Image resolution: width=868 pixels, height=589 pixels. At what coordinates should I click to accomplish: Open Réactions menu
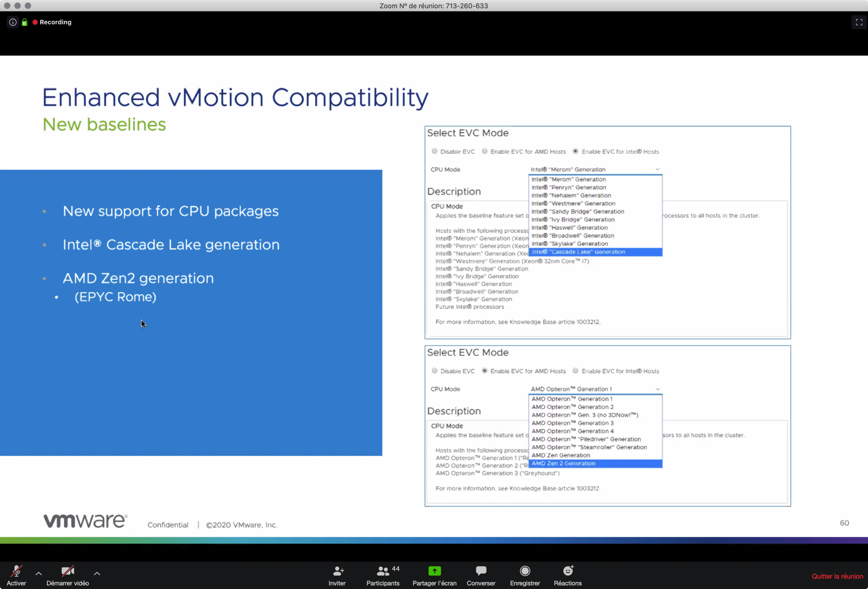568,575
